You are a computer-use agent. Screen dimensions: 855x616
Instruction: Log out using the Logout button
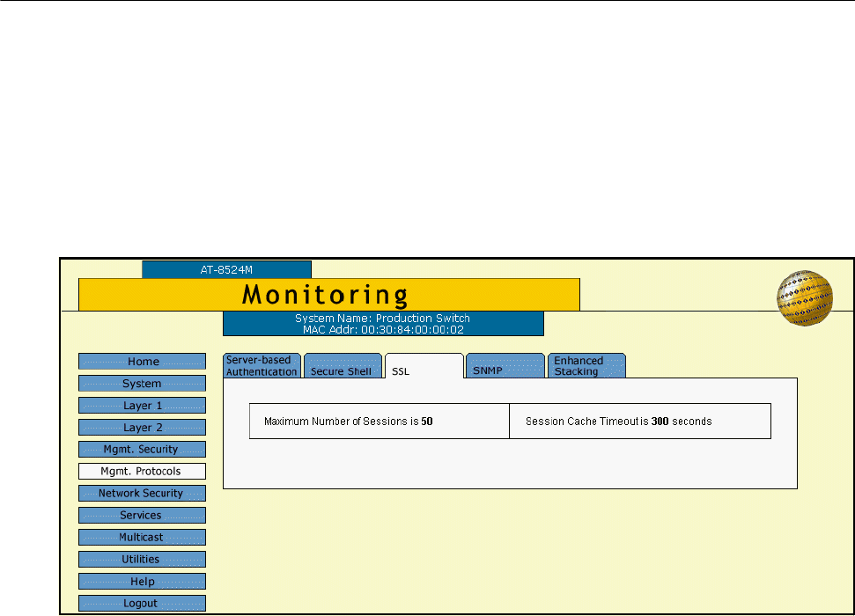coord(142,604)
